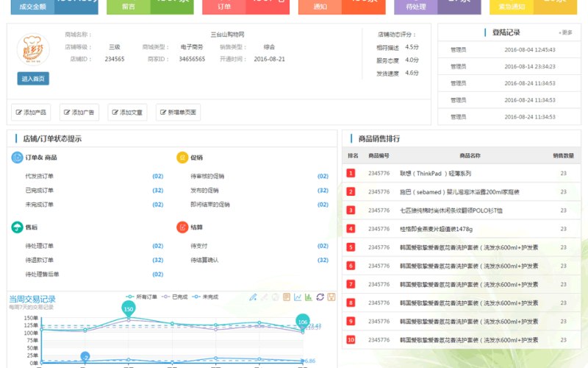Click the 106 marker pin on chart
Screen dimensions: 588x368
pyautogui.click(x=303, y=322)
